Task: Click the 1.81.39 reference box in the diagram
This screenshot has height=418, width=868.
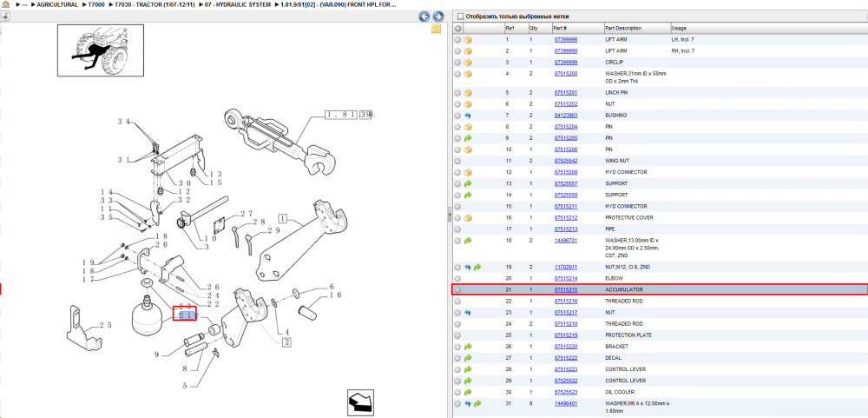Action: pyautogui.click(x=349, y=115)
